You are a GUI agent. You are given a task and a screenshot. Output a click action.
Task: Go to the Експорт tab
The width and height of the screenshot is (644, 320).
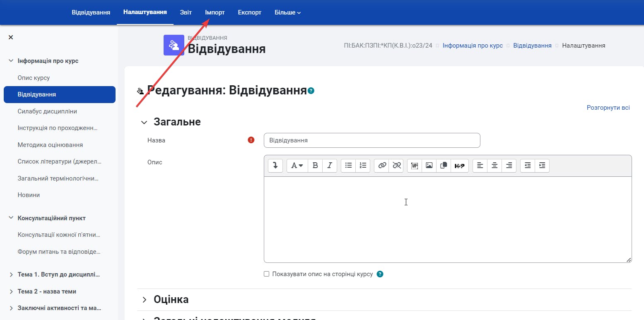(x=250, y=12)
